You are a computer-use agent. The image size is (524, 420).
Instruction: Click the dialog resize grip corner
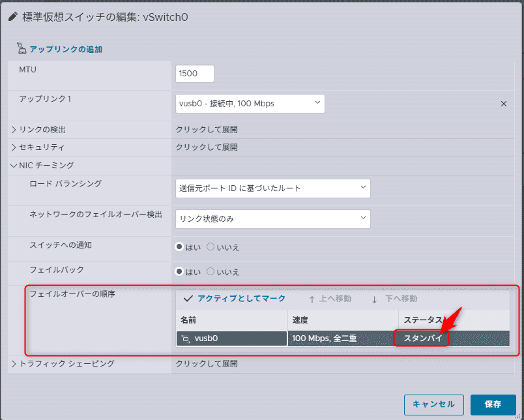(518, 416)
